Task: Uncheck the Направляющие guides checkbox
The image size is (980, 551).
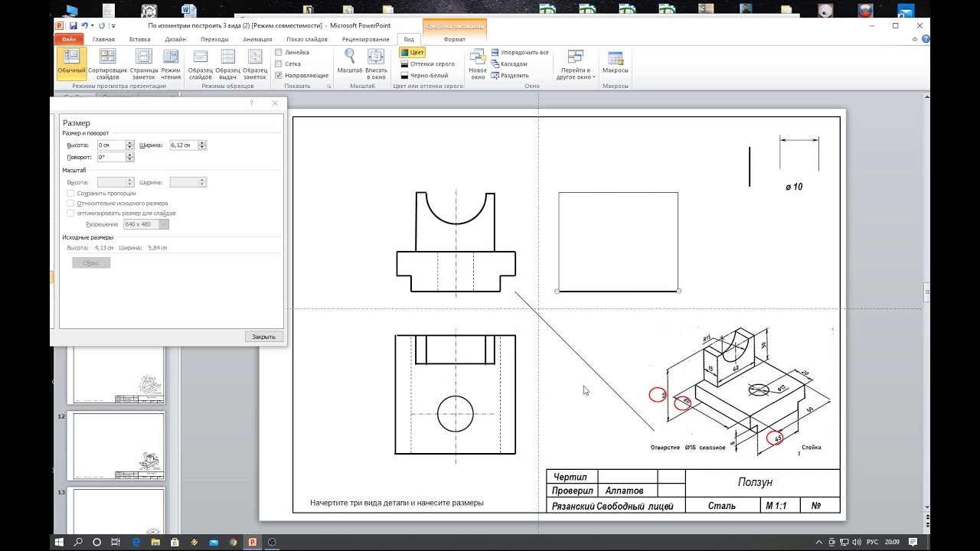Action: [279, 76]
